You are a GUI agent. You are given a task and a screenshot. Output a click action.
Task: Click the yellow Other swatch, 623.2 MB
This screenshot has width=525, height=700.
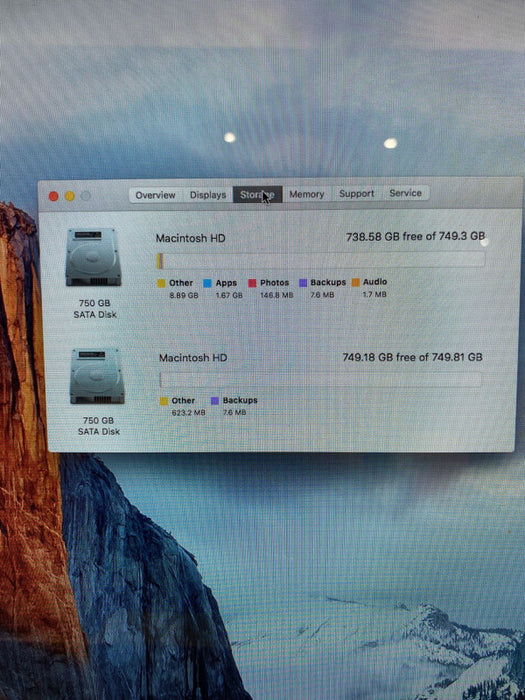tap(164, 401)
